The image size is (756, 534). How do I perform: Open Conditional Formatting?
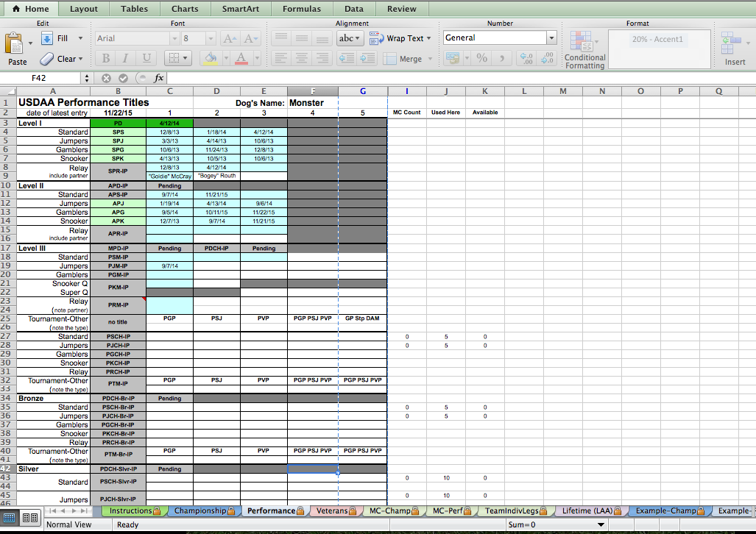click(584, 50)
